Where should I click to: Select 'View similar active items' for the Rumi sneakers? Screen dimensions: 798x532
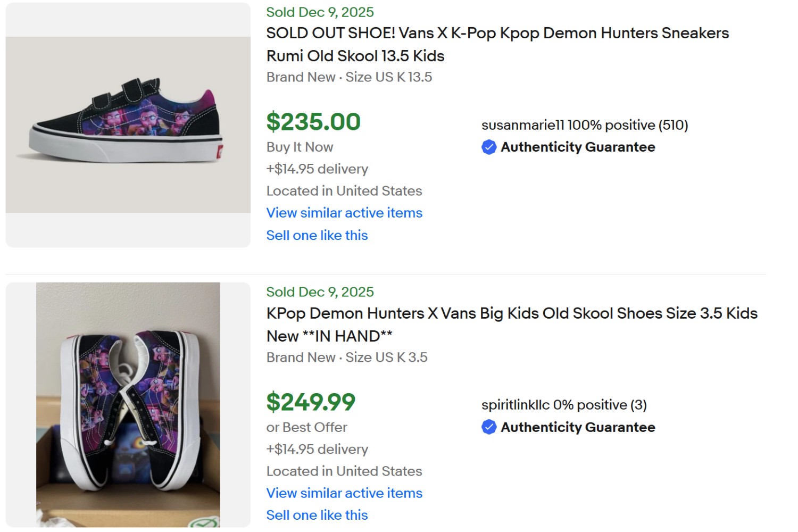click(x=344, y=213)
